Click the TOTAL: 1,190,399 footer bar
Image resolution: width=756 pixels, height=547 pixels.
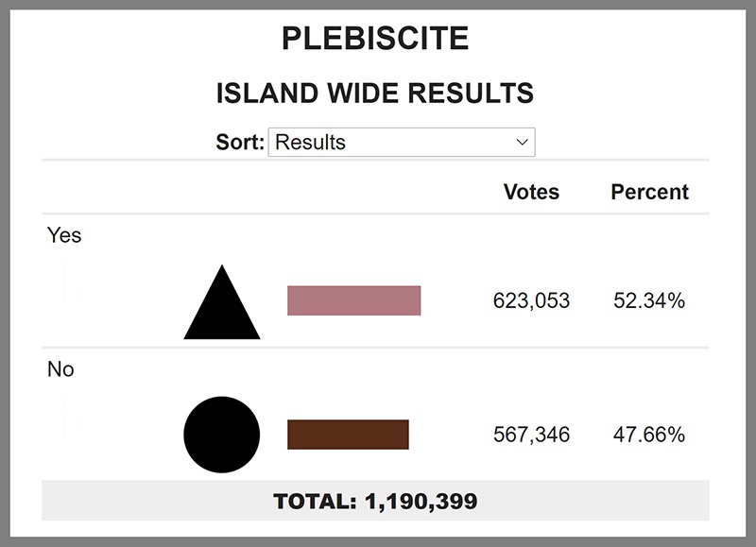coord(375,501)
